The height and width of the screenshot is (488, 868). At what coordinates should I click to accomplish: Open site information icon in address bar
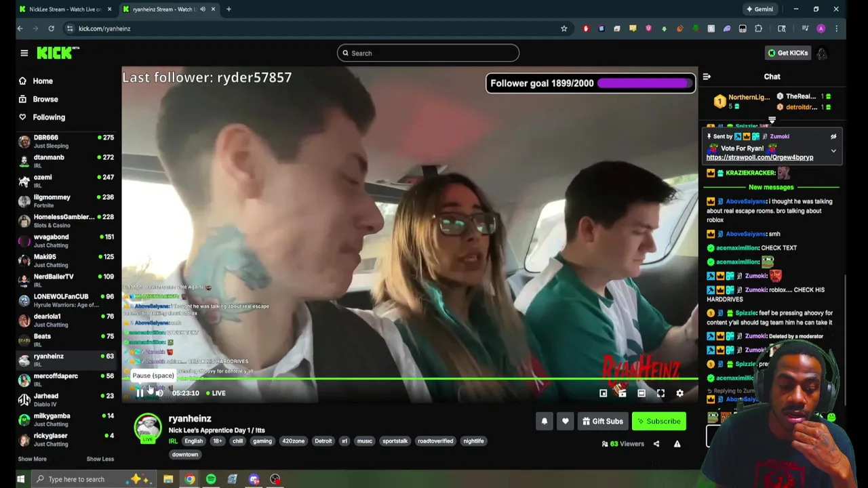tap(69, 28)
